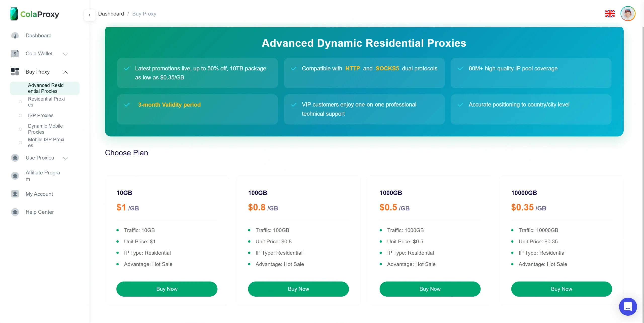This screenshot has height=323, width=644.
Task: Expand the Cola Wallet submenu chevron
Action: click(x=65, y=54)
